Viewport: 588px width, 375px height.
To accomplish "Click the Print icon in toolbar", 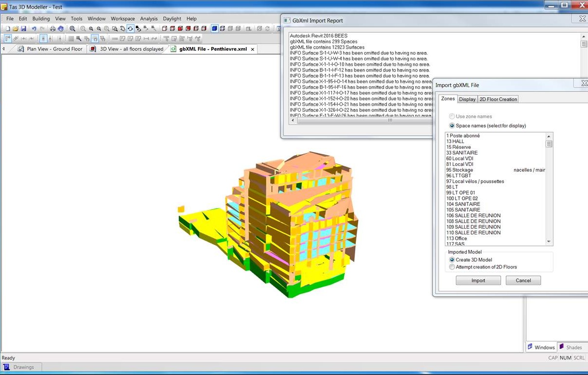I will click(53, 29).
